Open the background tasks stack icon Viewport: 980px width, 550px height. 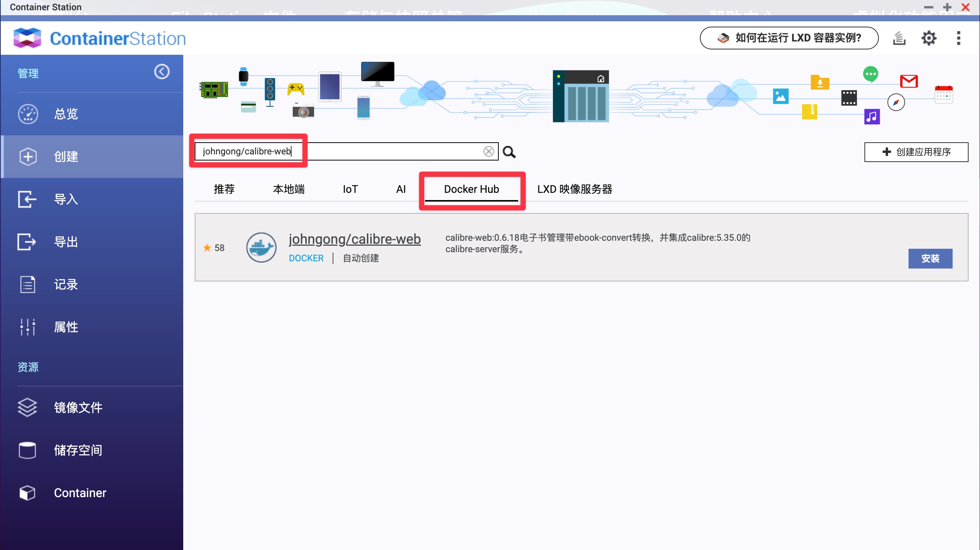(899, 38)
